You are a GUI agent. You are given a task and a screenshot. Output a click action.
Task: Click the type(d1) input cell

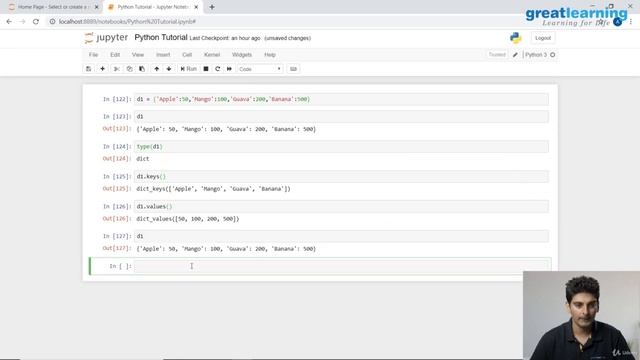(342, 147)
